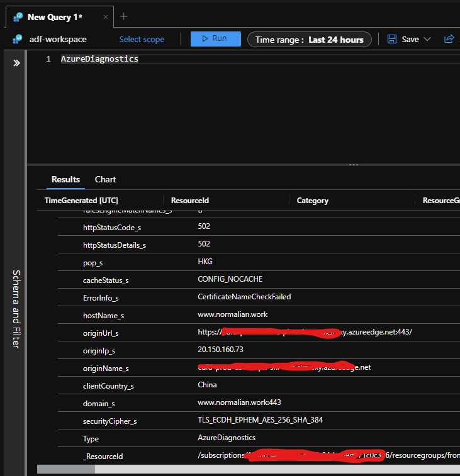
Task: Click the hostName_s value www.normalian.work
Action: (232, 314)
